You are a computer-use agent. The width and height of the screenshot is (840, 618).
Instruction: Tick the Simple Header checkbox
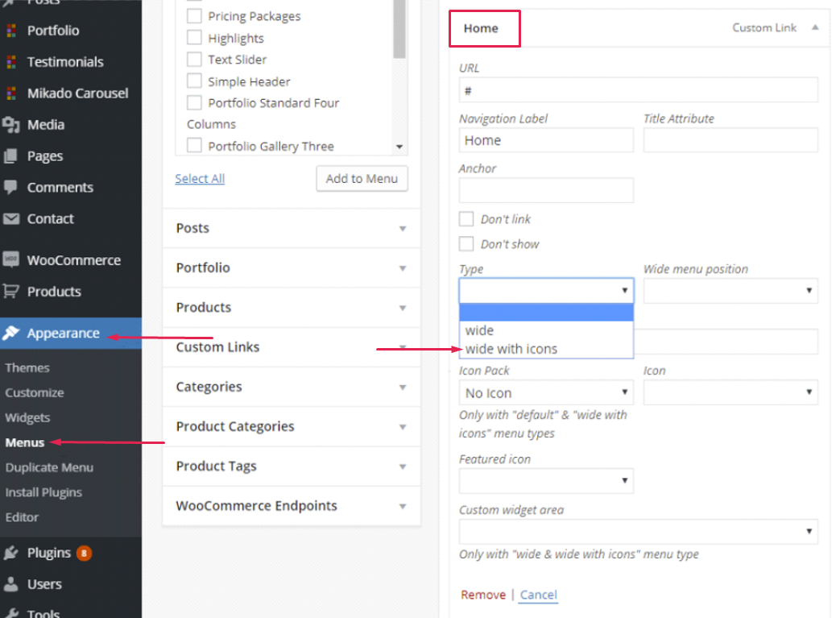(194, 81)
